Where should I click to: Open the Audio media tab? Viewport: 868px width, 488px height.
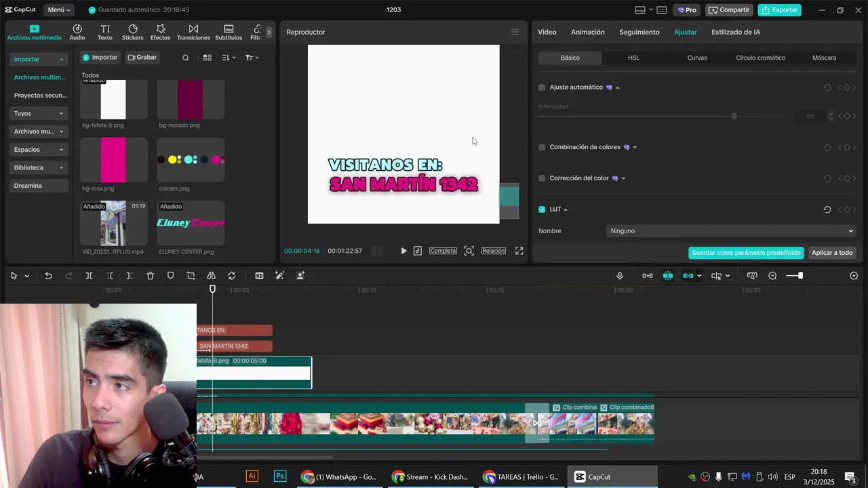tap(77, 32)
